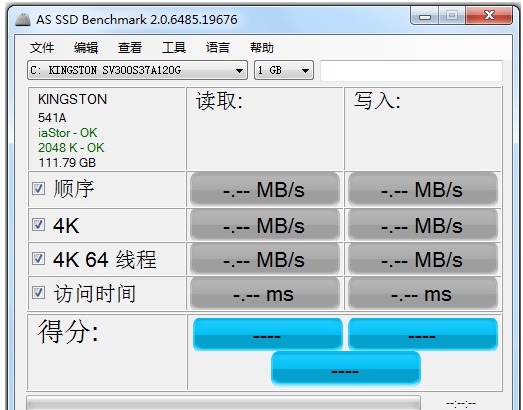Open the drive selector C: KINGSTON dropdown
This screenshot has width=523, height=410.
click(x=137, y=70)
